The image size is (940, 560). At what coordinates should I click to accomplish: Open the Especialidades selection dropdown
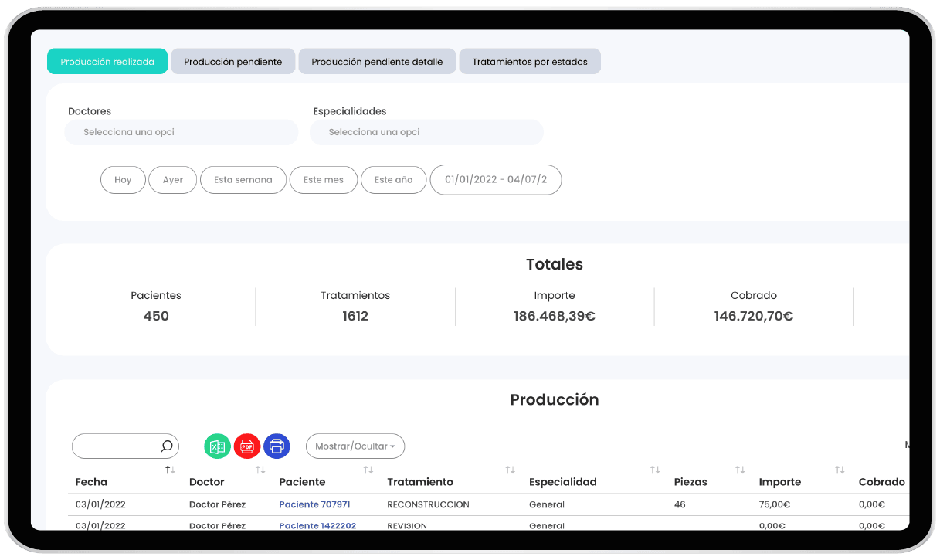click(426, 132)
